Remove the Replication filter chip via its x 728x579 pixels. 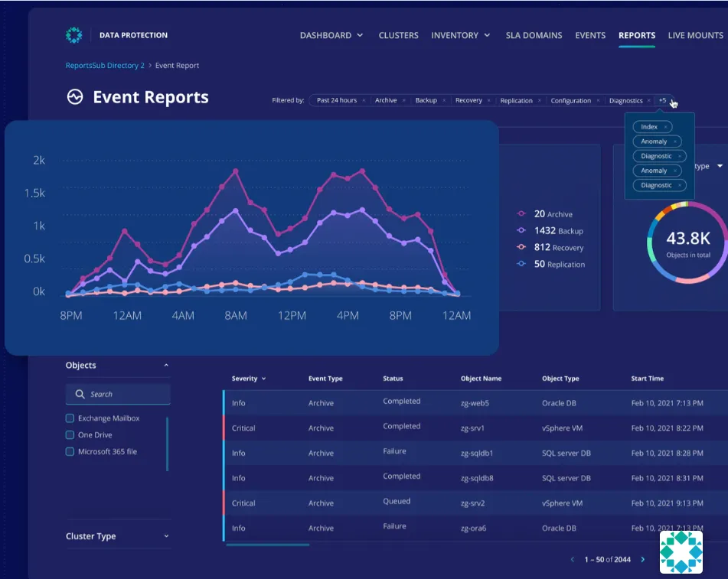point(539,101)
